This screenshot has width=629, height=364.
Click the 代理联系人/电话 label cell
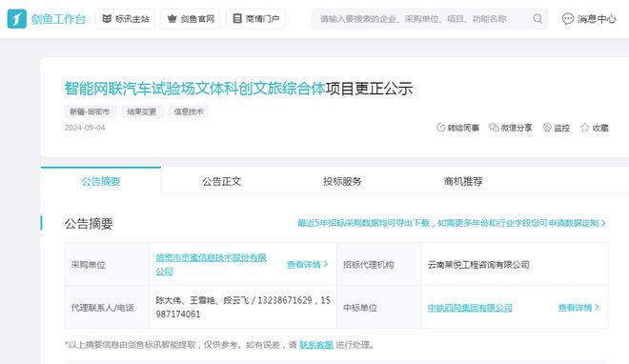[x=107, y=308]
